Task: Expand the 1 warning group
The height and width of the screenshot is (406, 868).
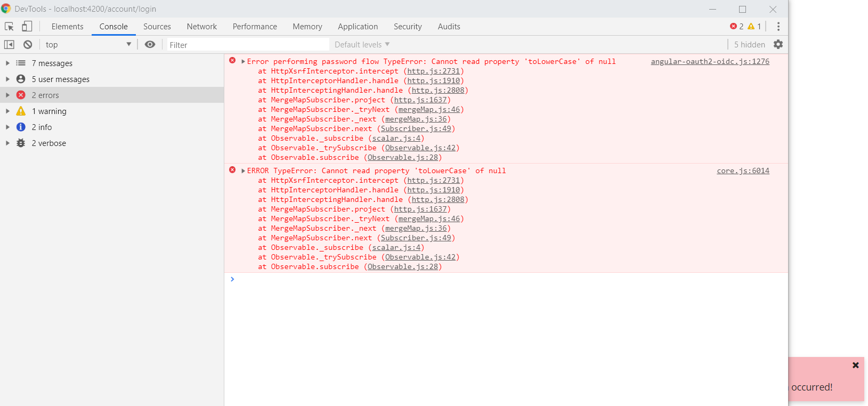Action: coord(7,111)
